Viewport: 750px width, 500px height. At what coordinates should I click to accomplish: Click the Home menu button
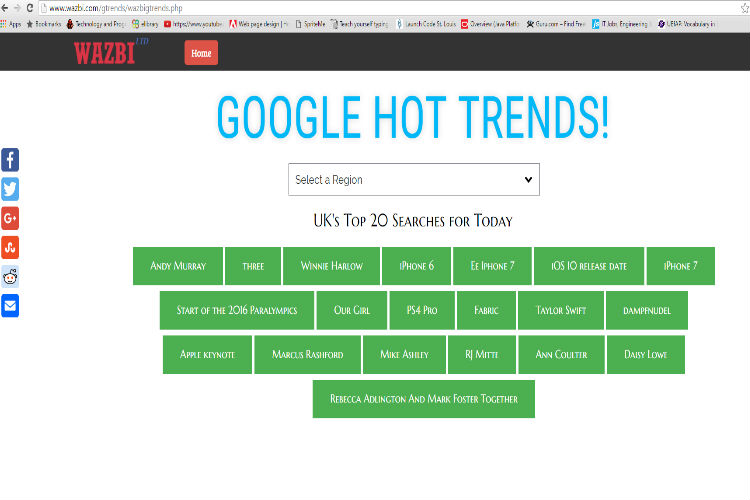coord(201,53)
